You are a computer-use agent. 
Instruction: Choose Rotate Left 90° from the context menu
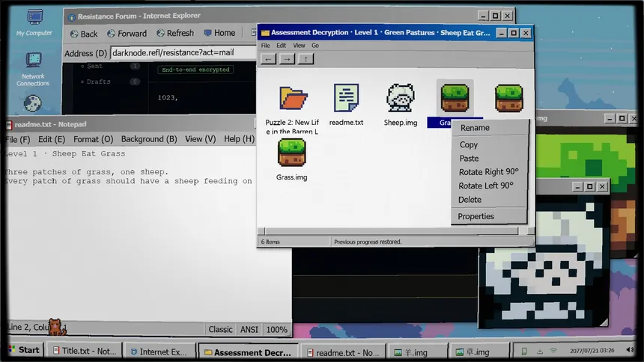pyautogui.click(x=486, y=186)
